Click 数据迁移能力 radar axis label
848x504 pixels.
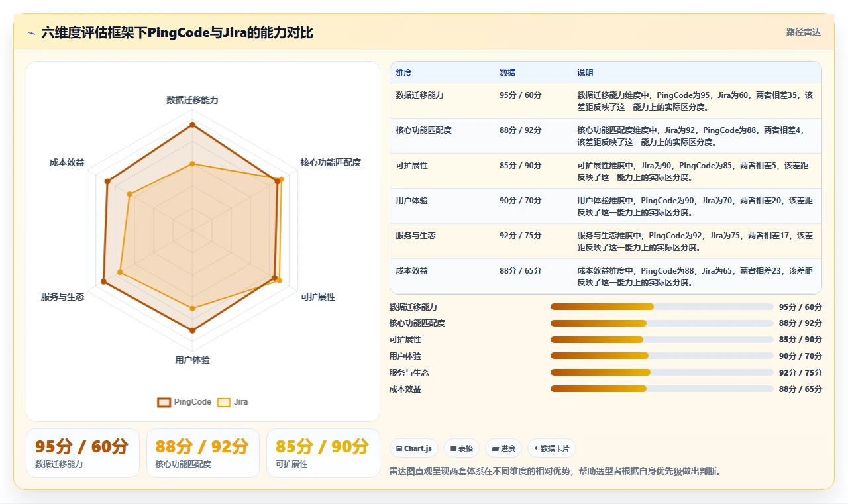click(x=192, y=100)
